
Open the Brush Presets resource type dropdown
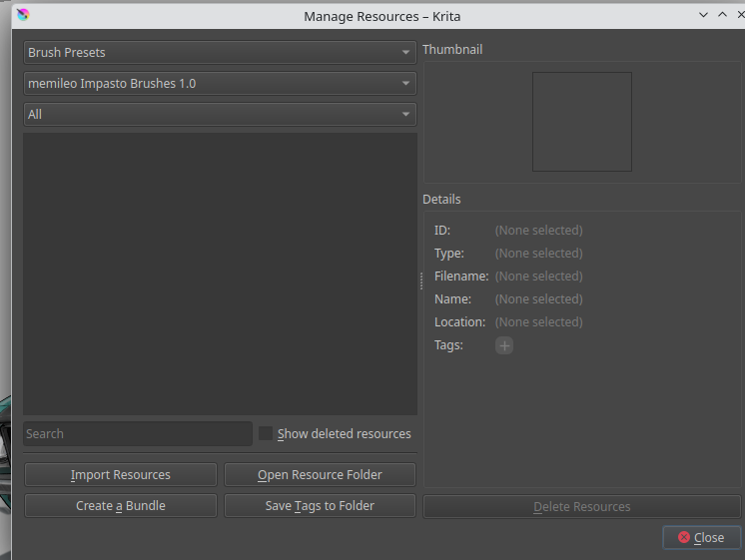click(220, 52)
